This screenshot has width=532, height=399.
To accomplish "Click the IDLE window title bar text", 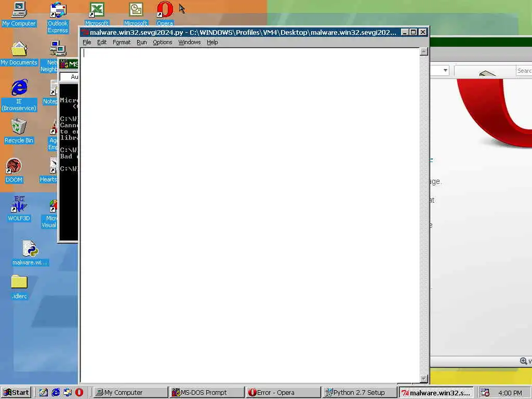I will pyautogui.click(x=243, y=33).
